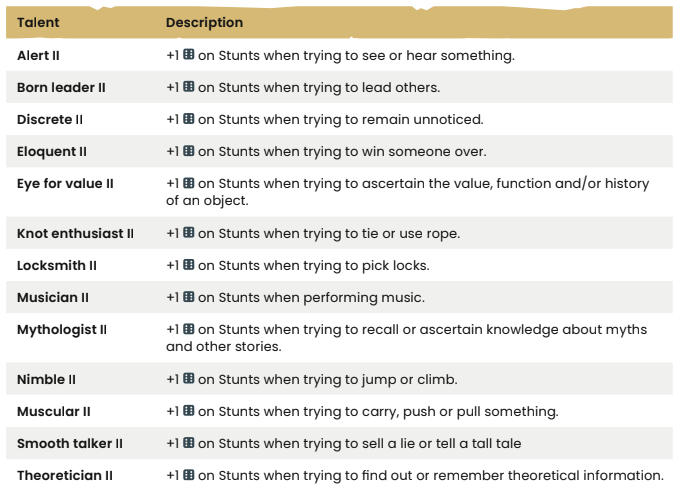This screenshot has width=681, height=498.
Task: Click the dice icon in Theoretician II row
Action: click(x=188, y=475)
